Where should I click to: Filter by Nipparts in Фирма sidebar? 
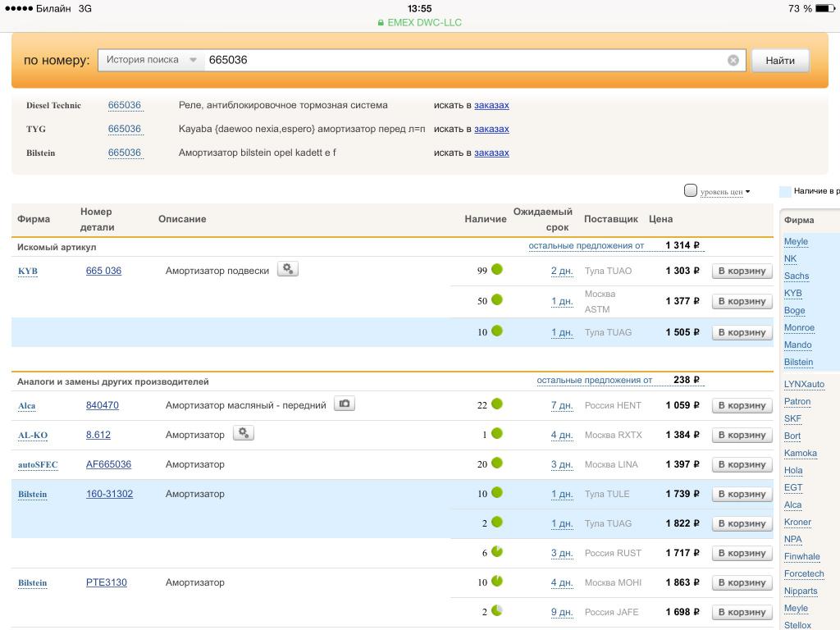pos(801,591)
